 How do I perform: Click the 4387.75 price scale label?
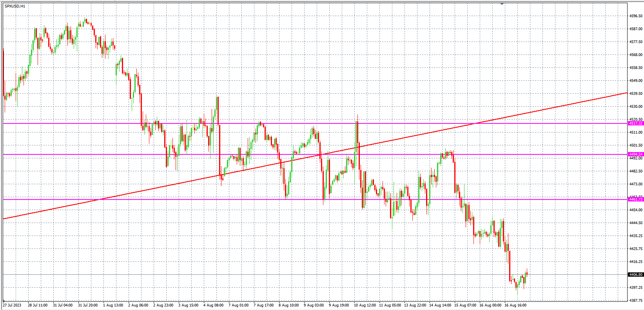tap(635, 301)
